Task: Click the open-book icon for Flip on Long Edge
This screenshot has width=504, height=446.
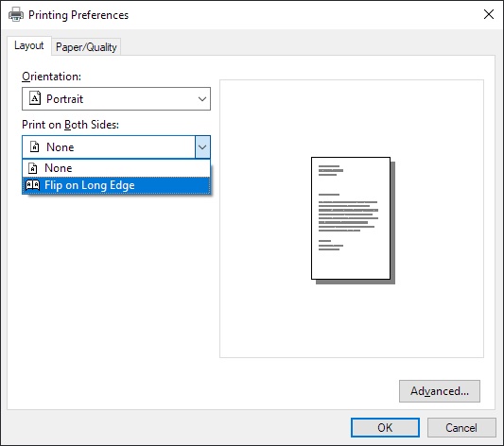Action: click(33, 185)
